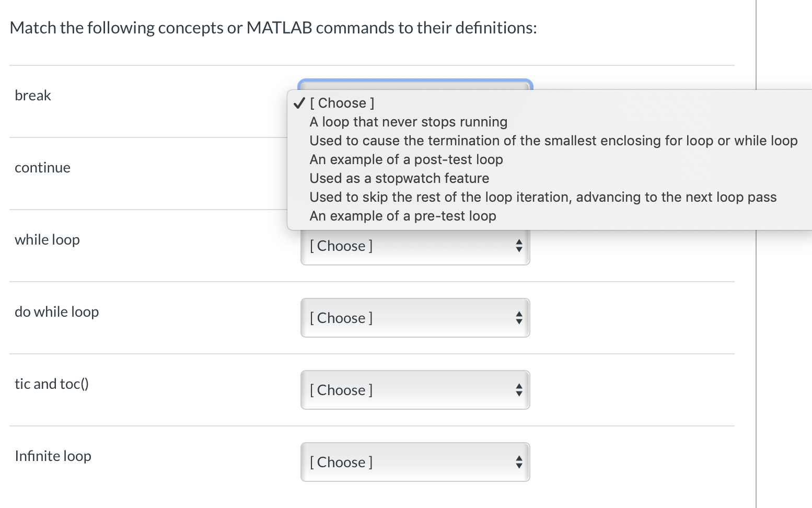Select 'Used to cause the termination' option
The width and height of the screenshot is (812, 508).
[x=553, y=141]
